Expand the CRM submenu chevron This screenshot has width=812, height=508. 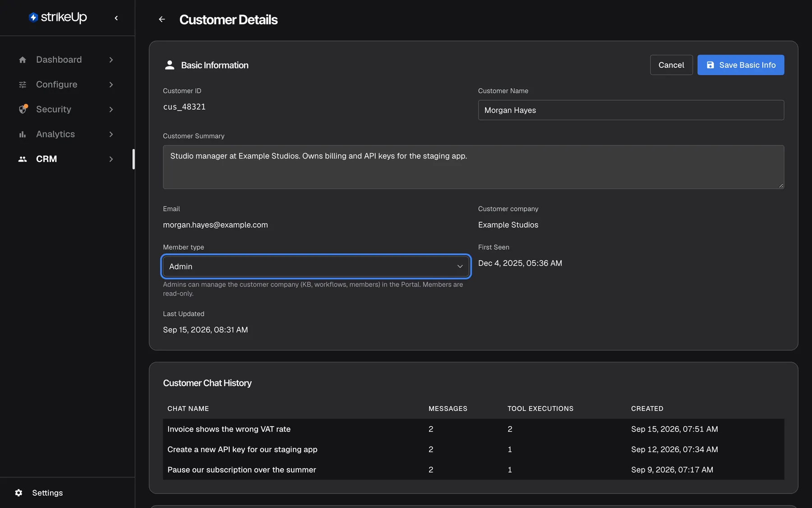(x=111, y=159)
